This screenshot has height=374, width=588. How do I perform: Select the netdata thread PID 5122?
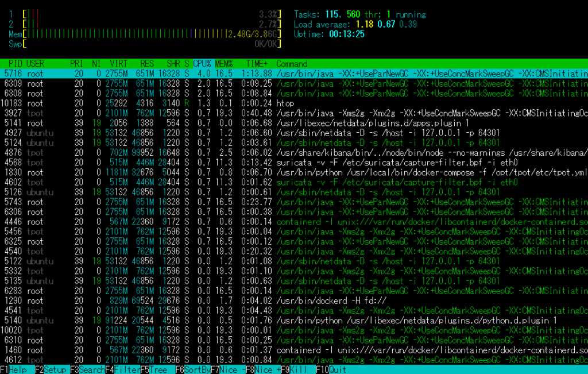pos(294,261)
